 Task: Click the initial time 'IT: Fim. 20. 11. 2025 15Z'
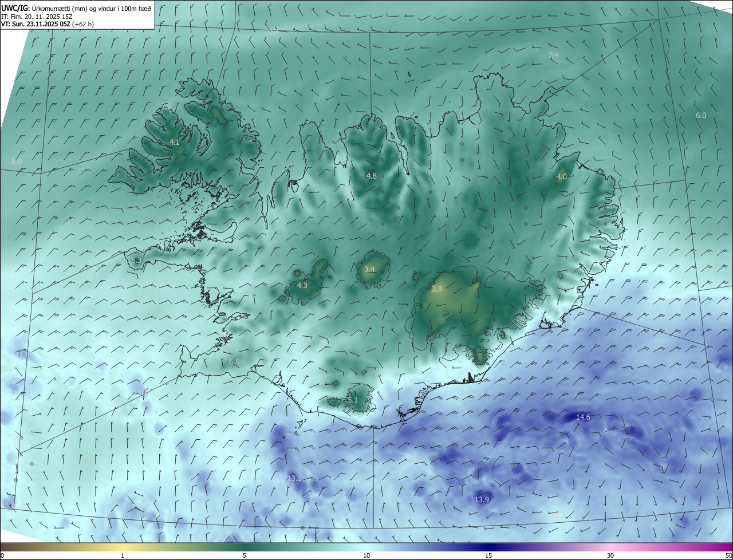coord(36,17)
